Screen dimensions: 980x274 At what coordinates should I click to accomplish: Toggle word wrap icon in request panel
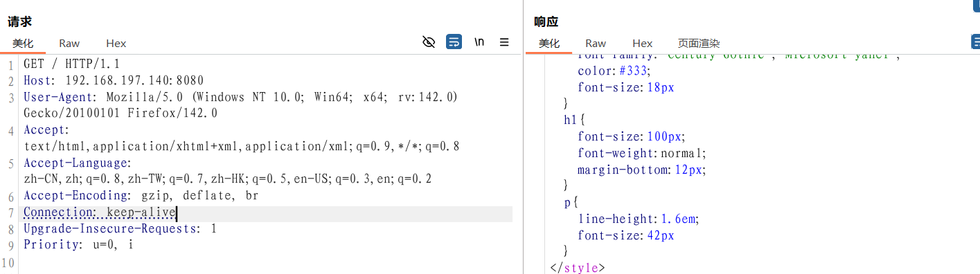tap(454, 42)
